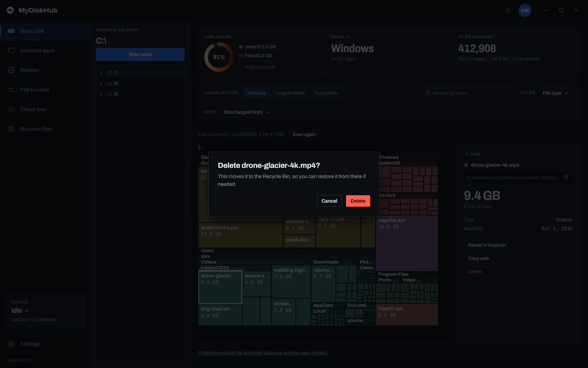
Task: Open the Size (largest first) sort dropdown
Action: (247, 112)
